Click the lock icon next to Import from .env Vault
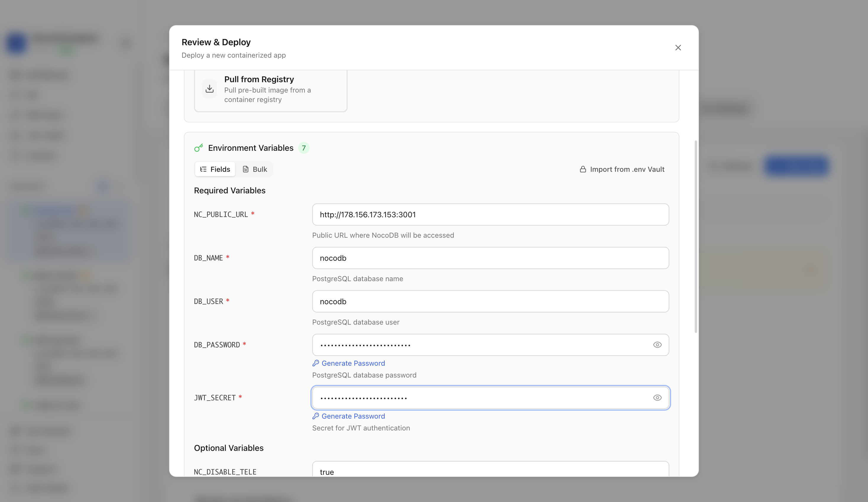The image size is (868, 502). pyautogui.click(x=583, y=169)
